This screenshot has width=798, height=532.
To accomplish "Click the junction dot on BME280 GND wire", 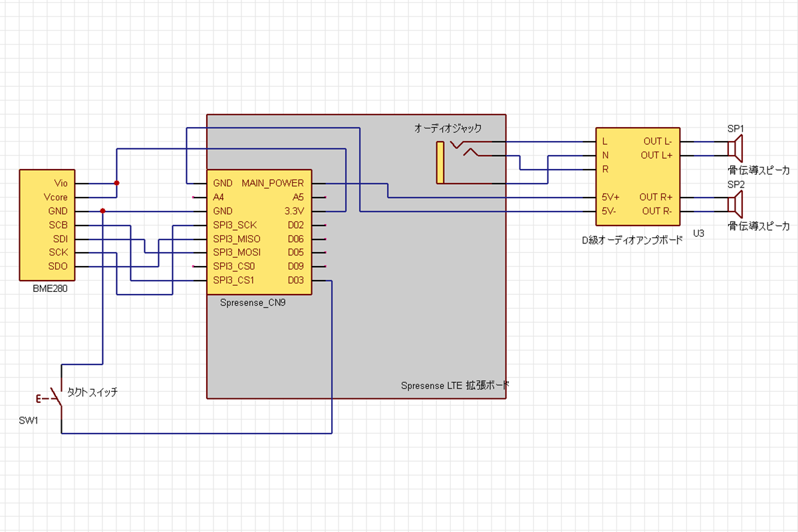I will pyautogui.click(x=102, y=211).
